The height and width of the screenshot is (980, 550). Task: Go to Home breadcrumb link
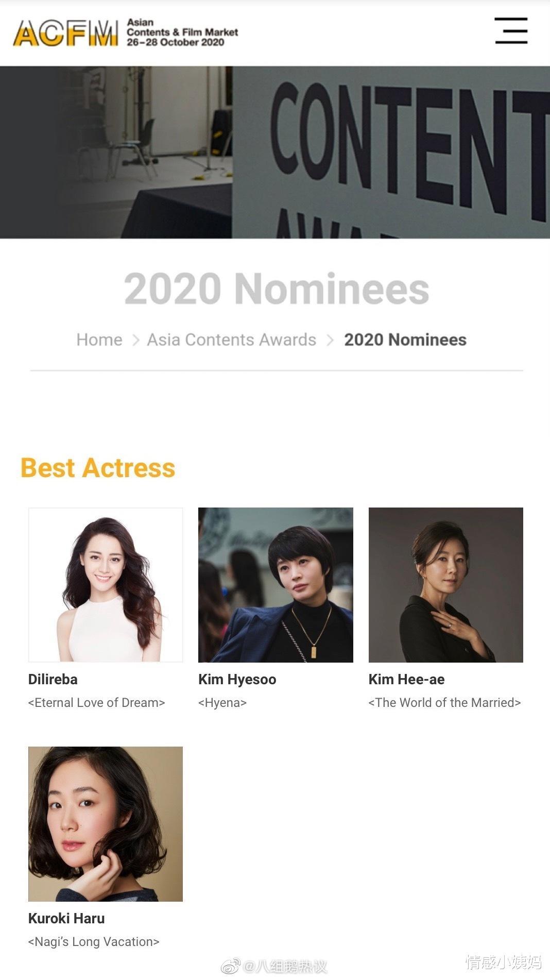(99, 340)
